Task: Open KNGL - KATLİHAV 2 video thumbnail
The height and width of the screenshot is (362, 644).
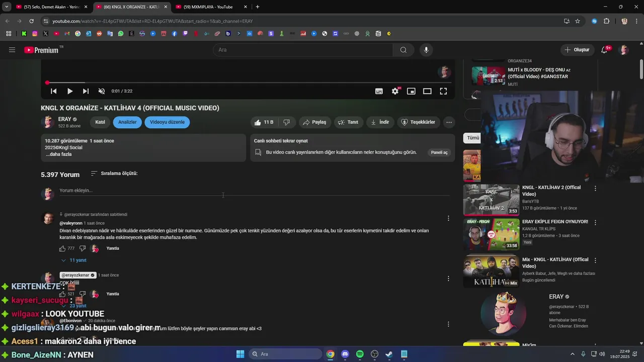Action: [x=491, y=200]
